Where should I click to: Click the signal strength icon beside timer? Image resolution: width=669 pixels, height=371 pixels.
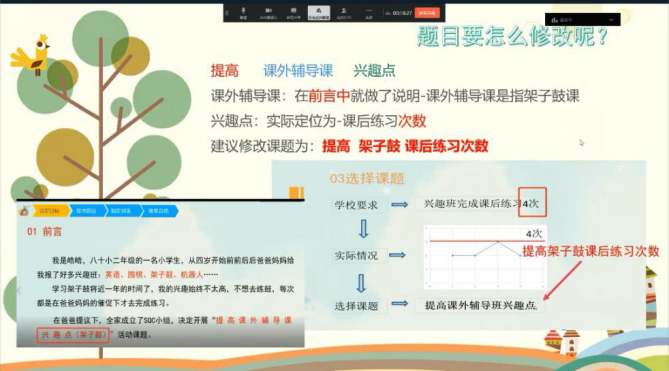tap(388, 13)
